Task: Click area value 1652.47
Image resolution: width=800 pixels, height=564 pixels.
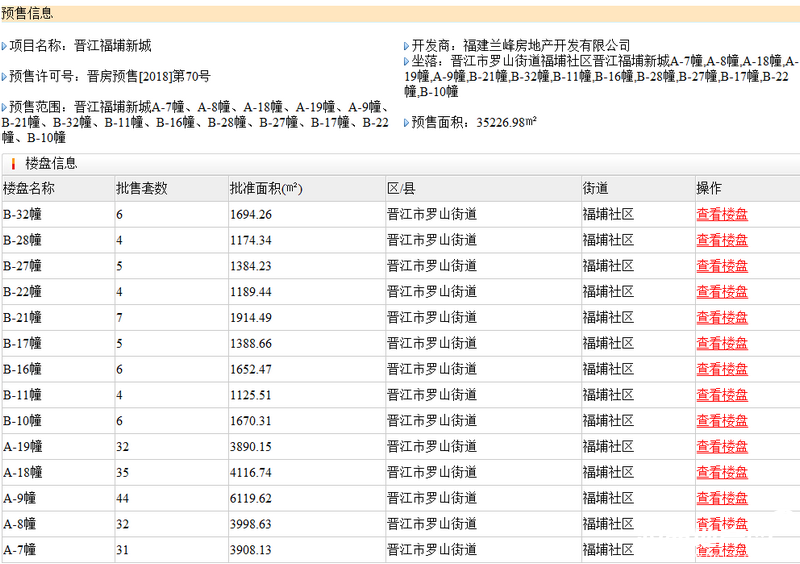Action: point(251,370)
